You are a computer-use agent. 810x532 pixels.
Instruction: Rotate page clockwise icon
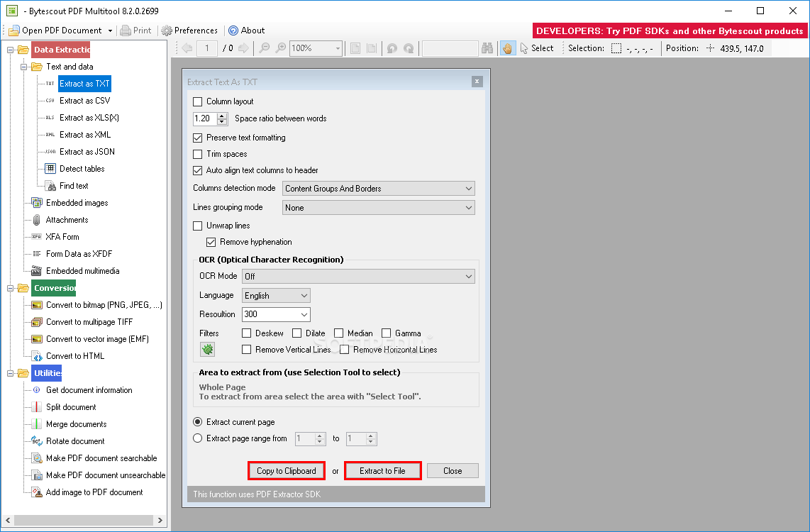409,48
